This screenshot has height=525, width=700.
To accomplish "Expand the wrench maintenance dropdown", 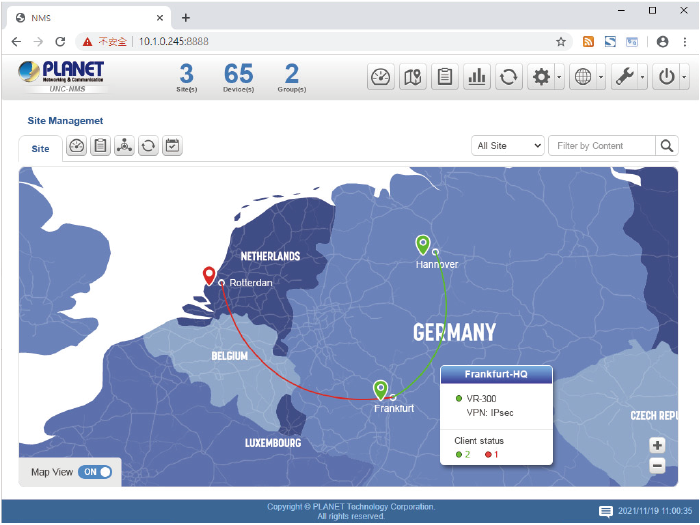I will (630, 77).
